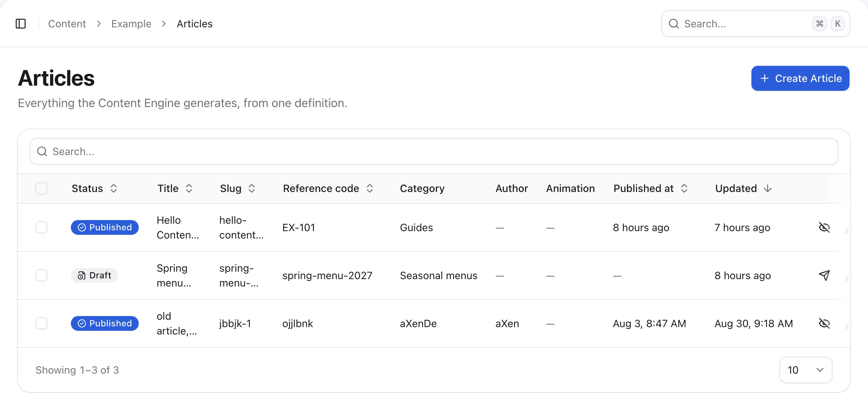Click the jbbjk-1 slug cell

tap(235, 323)
